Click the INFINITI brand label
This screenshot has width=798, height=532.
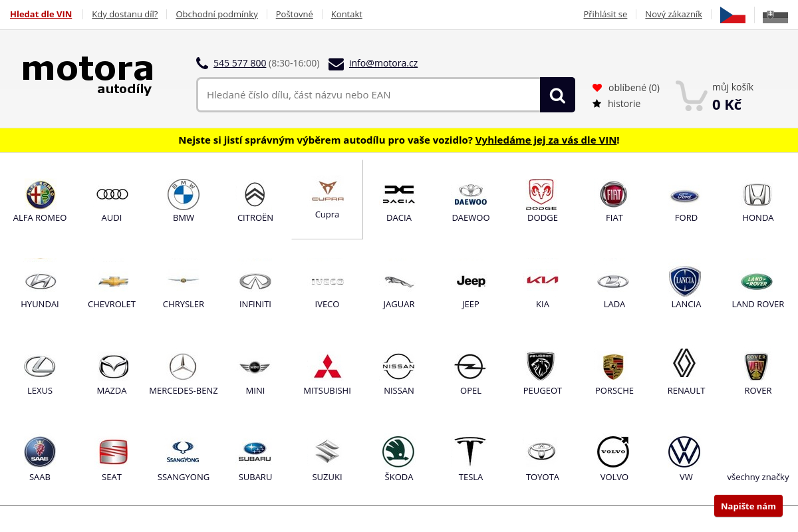coord(255,304)
